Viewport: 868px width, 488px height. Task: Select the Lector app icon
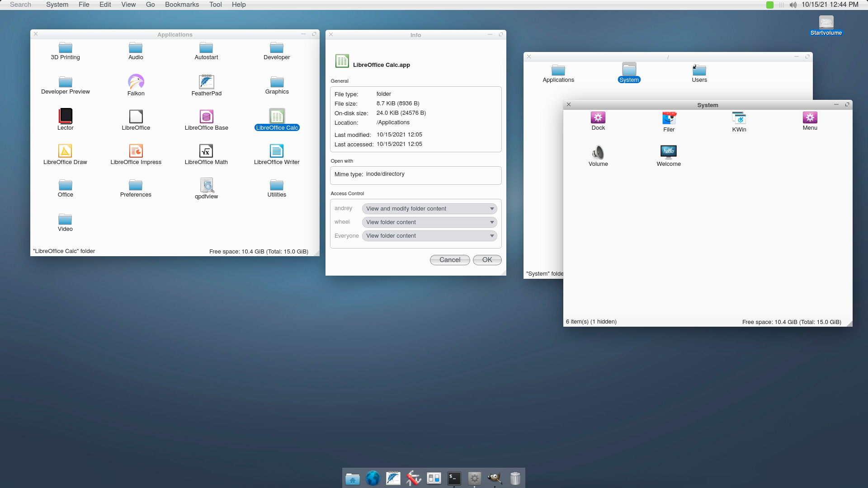pyautogui.click(x=65, y=116)
